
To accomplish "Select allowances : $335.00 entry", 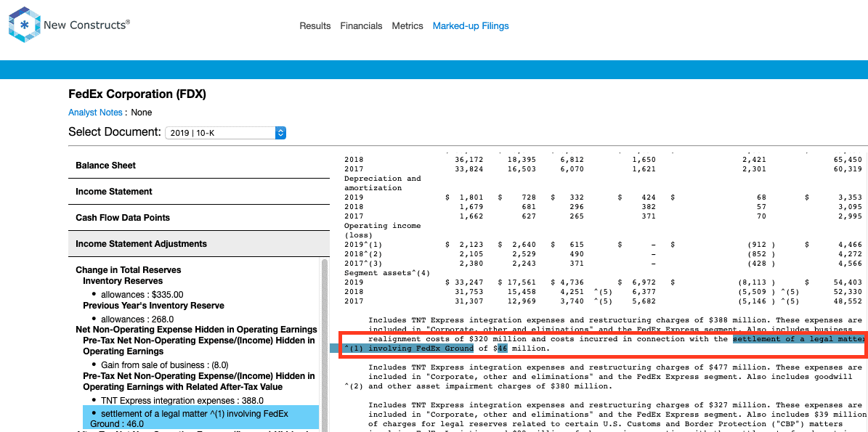I will click(142, 295).
